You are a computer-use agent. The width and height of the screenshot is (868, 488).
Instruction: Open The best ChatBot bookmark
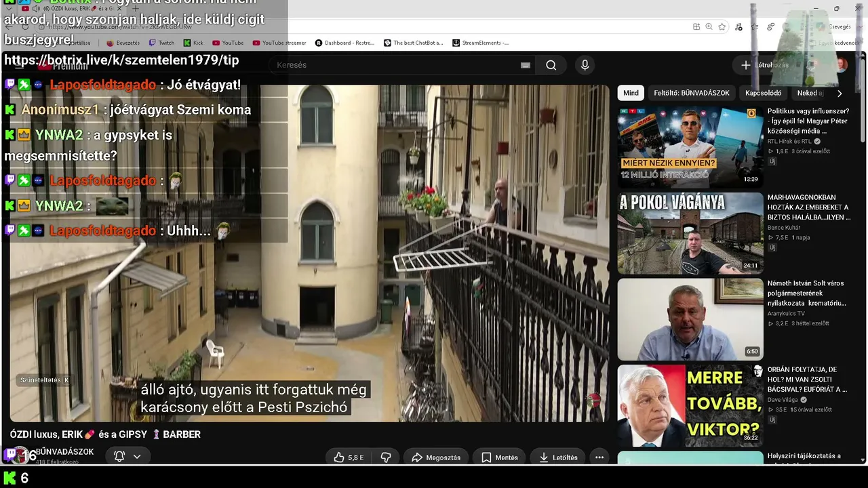[413, 43]
